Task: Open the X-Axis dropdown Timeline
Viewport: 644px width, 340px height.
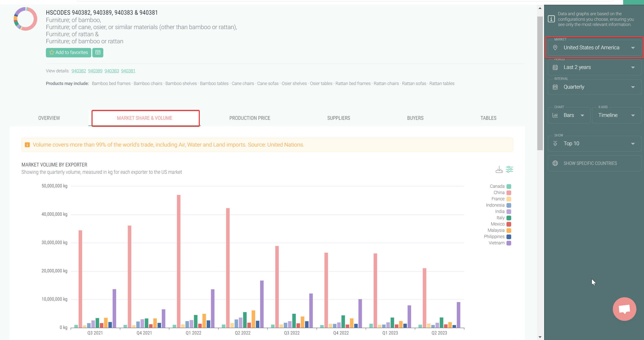Action: click(616, 115)
